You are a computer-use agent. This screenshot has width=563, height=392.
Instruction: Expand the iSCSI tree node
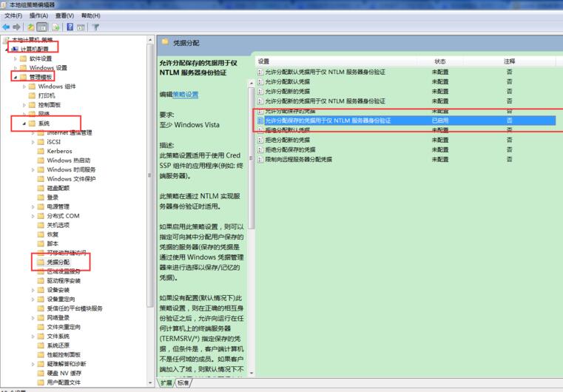click(x=33, y=142)
